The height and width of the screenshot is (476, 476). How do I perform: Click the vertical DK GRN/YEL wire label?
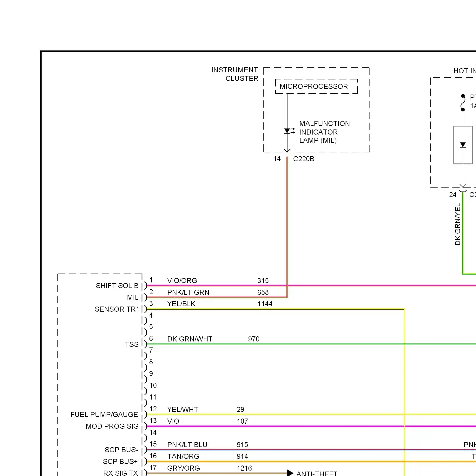tap(457, 224)
